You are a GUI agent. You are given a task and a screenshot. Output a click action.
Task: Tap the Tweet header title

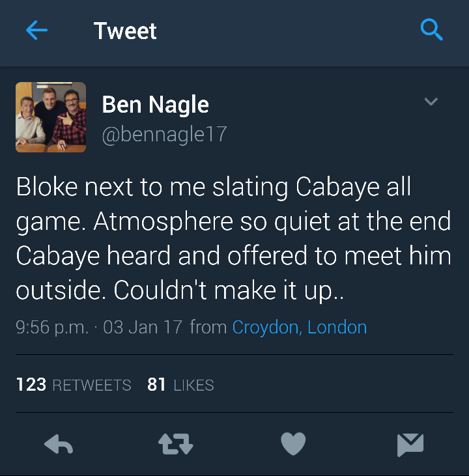[125, 31]
